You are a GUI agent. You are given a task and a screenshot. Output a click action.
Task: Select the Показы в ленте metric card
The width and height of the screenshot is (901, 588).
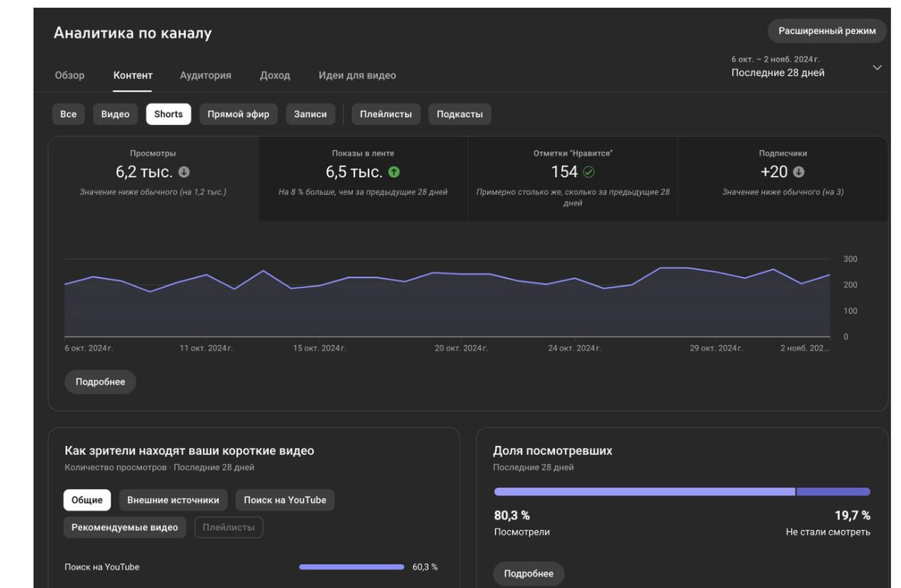363,179
